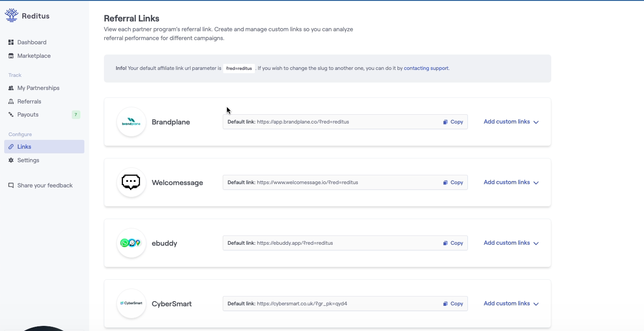The width and height of the screenshot is (644, 331).
Task: Click the Links chain icon
Action: 11,146
